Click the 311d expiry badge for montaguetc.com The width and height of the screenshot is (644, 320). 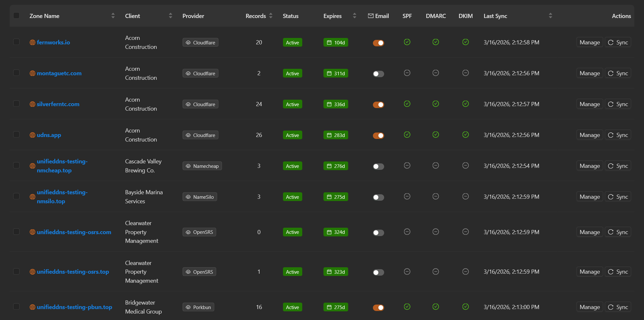[336, 73]
